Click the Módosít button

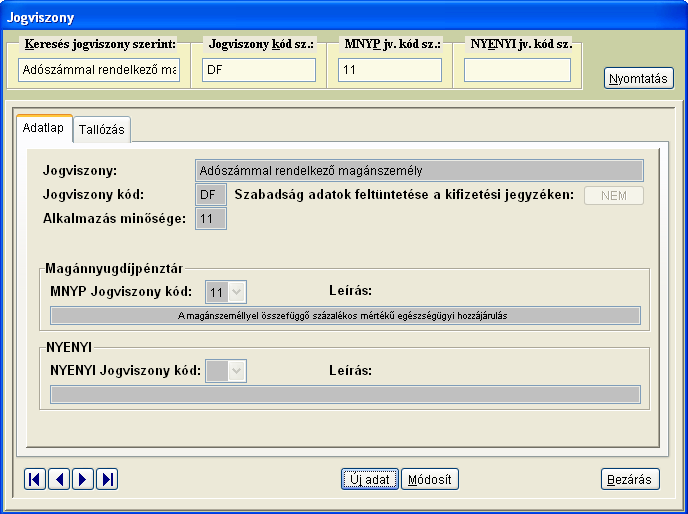[430, 479]
